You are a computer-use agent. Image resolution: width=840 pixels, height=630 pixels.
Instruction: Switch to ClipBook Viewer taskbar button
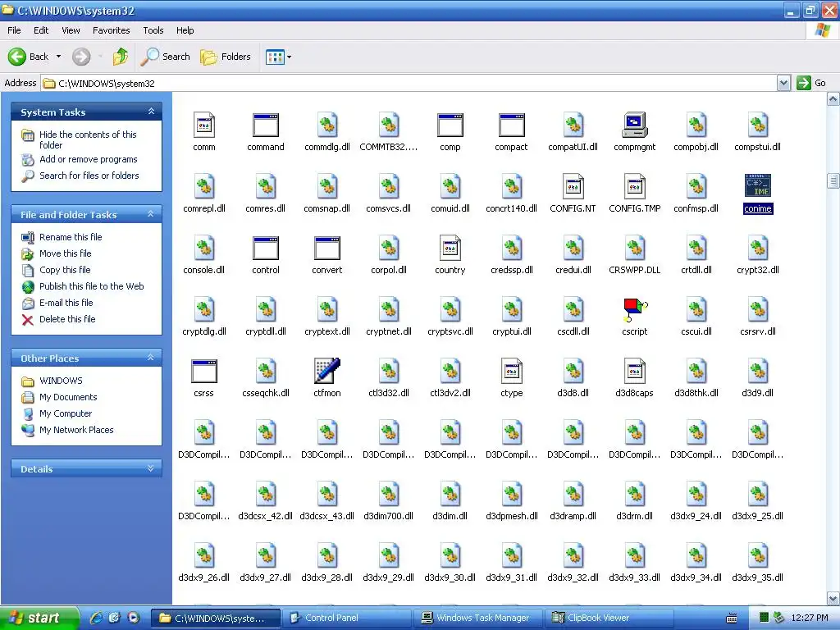pos(610,618)
